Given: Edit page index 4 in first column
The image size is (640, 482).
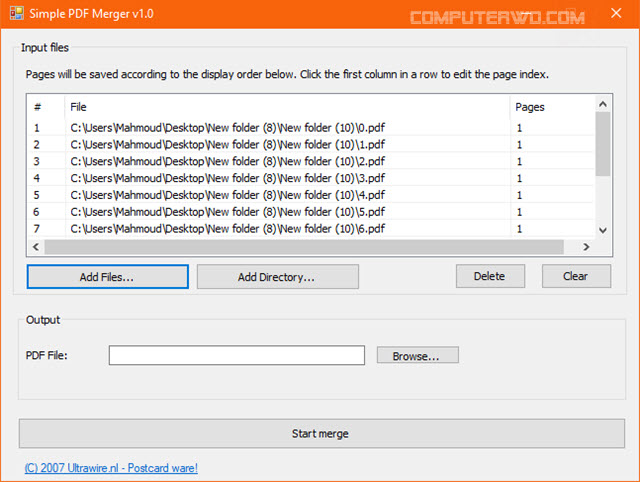Looking at the screenshot, I should coord(37,178).
